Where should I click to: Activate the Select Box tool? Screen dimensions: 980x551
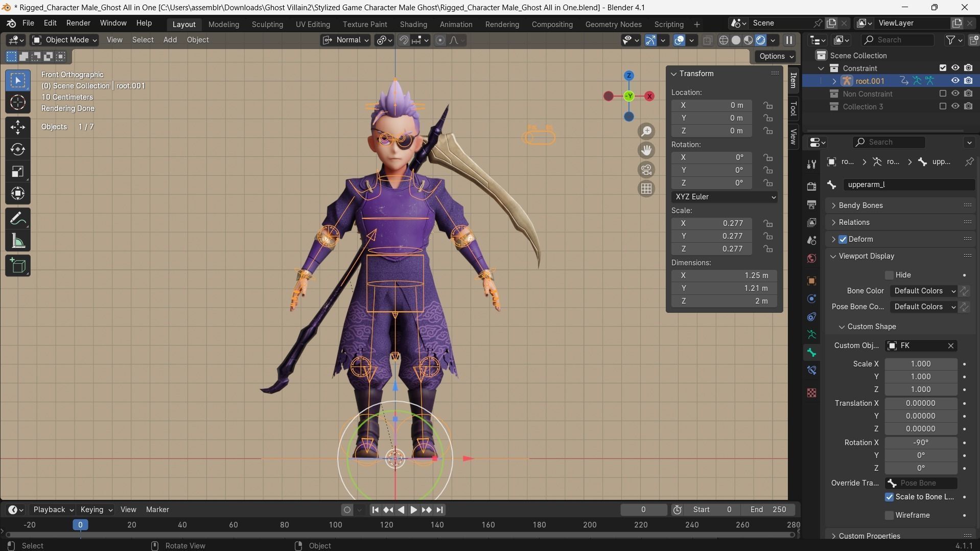click(x=18, y=81)
